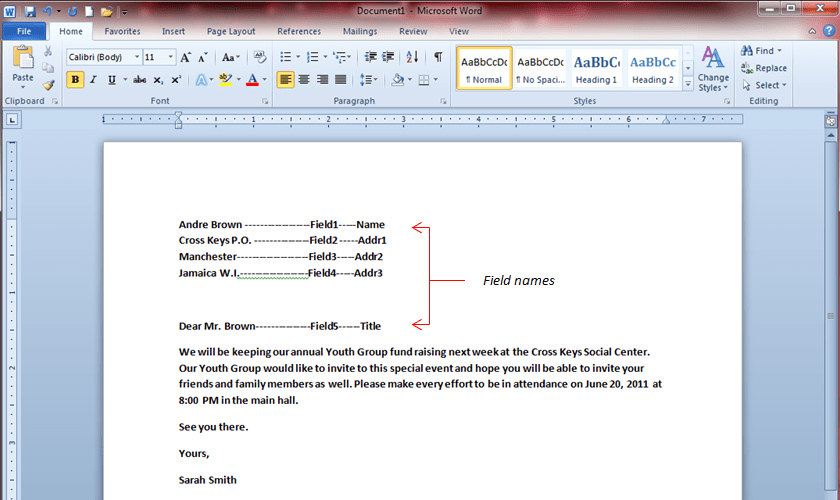Click the Select button in Editing
This screenshot has height=500, width=840.
pyautogui.click(x=764, y=85)
